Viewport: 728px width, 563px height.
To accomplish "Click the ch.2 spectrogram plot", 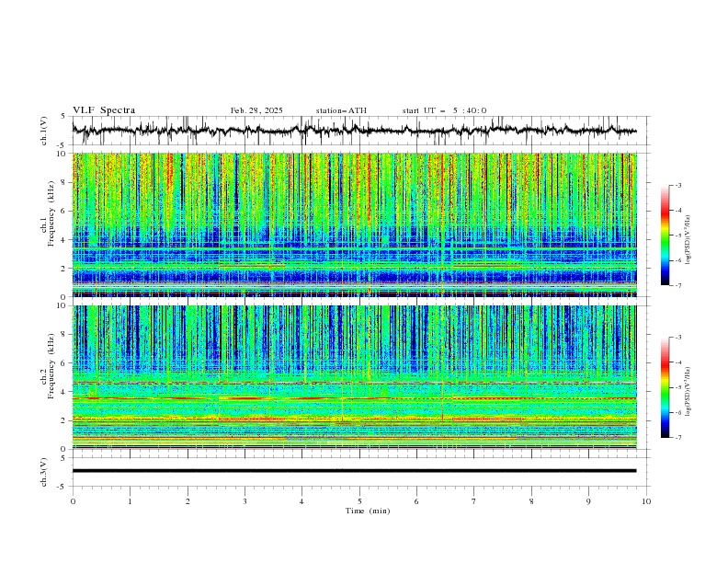I will (x=354, y=377).
